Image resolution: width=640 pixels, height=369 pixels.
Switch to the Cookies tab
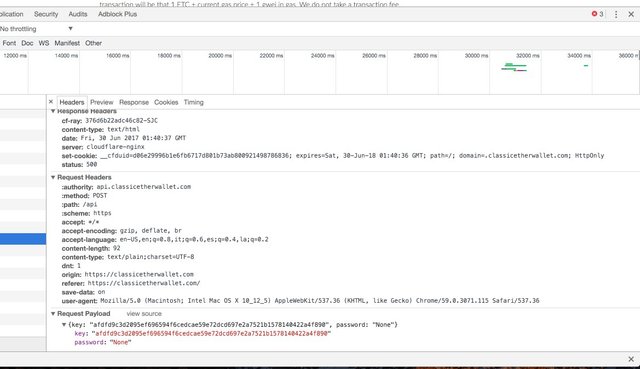coord(166,102)
